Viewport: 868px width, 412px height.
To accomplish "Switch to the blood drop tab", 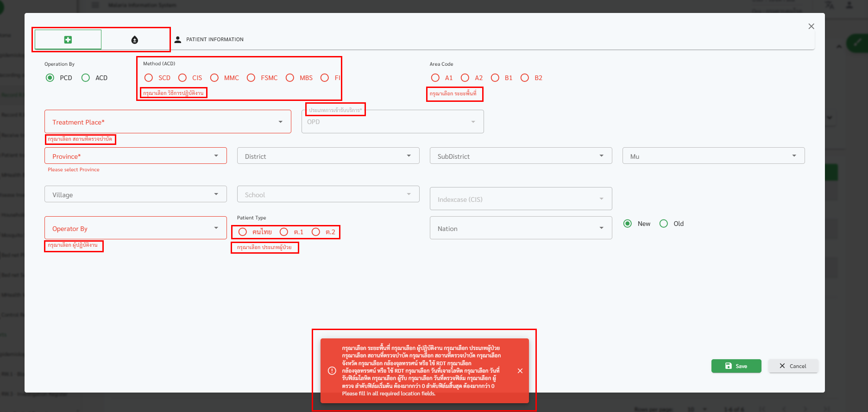I will tap(135, 40).
